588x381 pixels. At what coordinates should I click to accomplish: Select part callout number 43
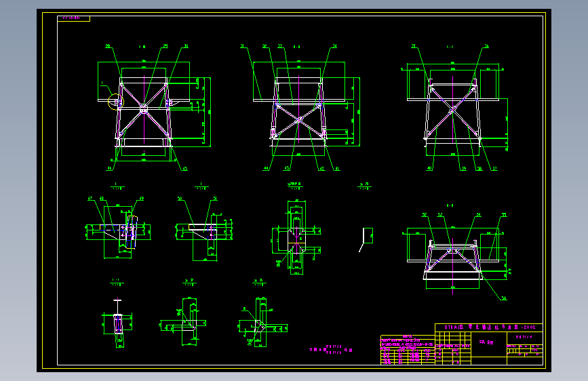click(286, 168)
